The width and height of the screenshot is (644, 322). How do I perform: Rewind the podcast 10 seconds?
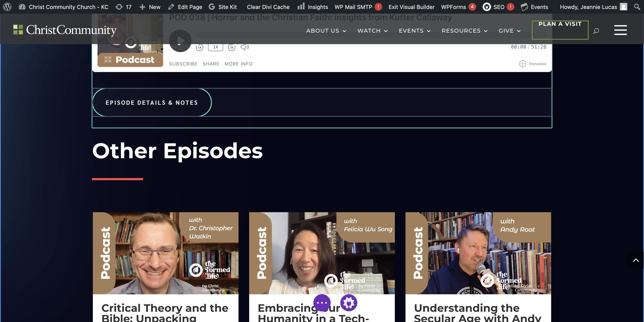click(200, 47)
